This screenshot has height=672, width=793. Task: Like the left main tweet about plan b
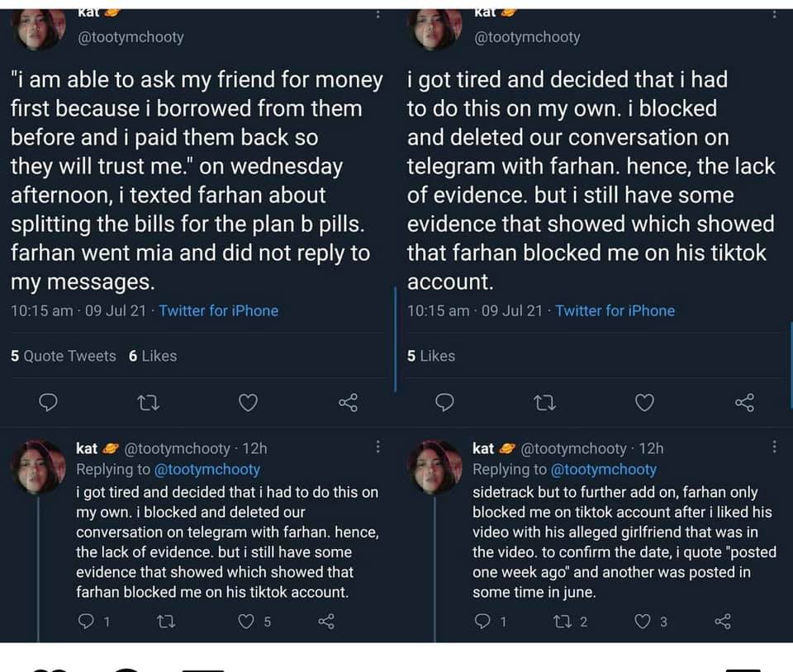(248, 403)
